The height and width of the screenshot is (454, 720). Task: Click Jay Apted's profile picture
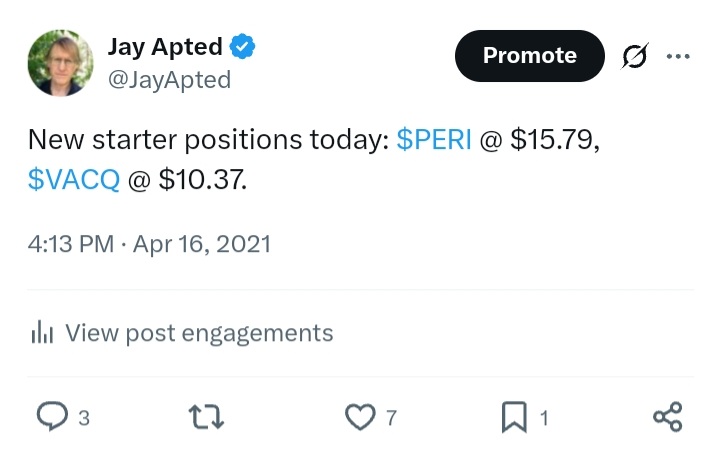(x=60, y=63)
